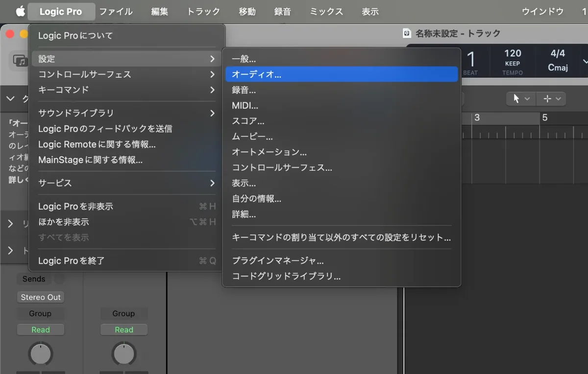The height and width of the screenshot is (374, 588).
Task: Open the KEEP tempo mode menu
Action: click(513, 64)
